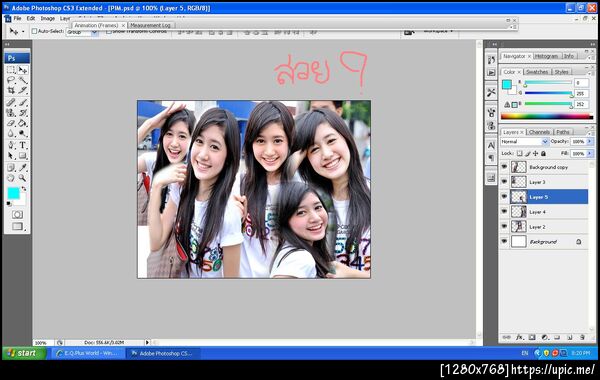Switch to the Measurement Log tab
The image size is (600, 380).
150,25
